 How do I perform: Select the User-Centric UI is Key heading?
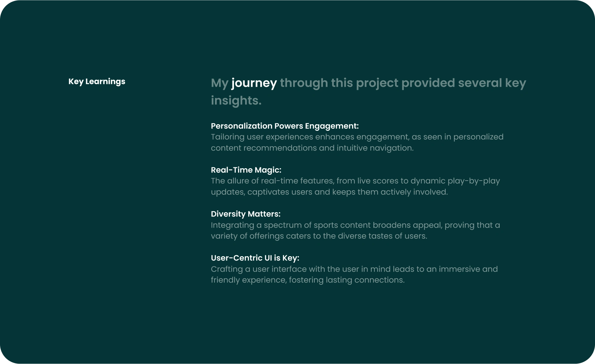pyautogui.click(x=255, y=258)
